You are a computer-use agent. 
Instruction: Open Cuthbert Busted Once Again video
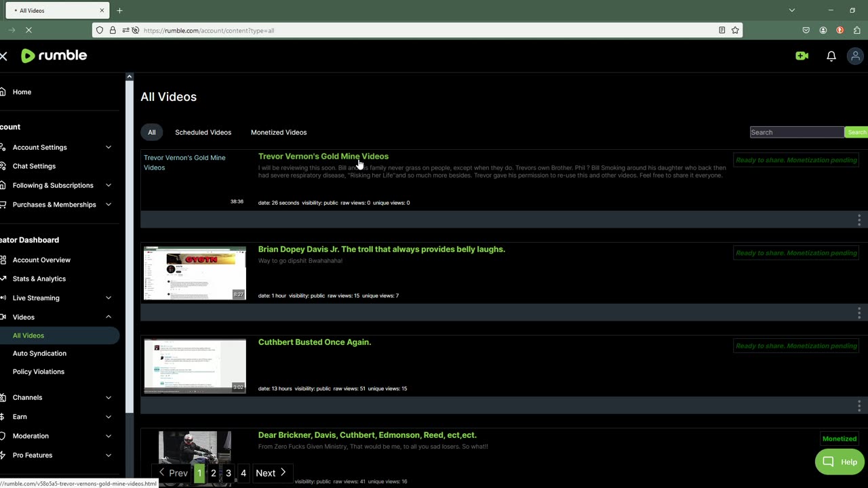click(315, 342)
